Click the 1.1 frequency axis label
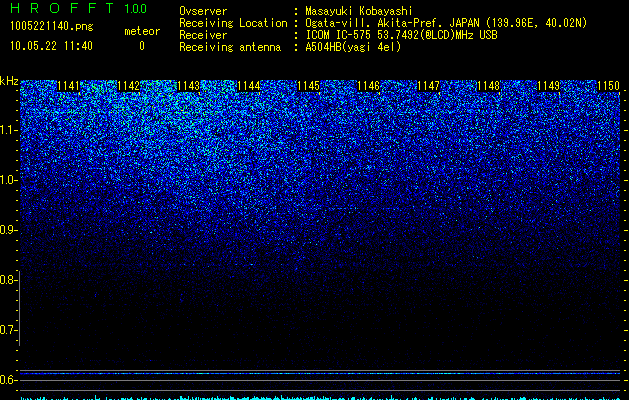Viewport: 629px width, 400px height. 8,130
